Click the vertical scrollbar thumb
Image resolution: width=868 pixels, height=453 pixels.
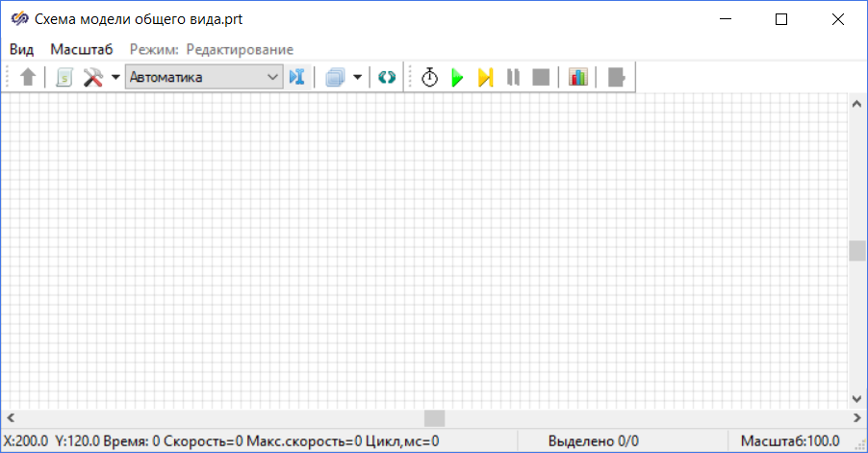856,250
